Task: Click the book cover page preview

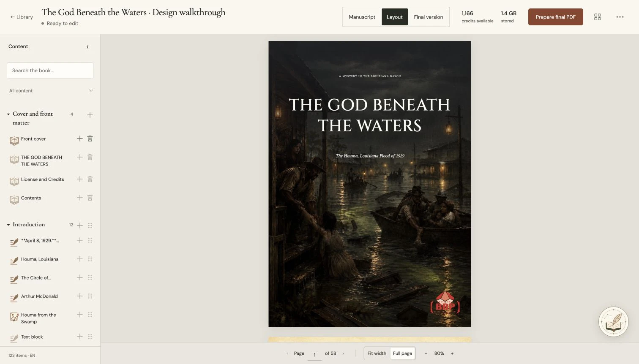Action: coord(370,184)
